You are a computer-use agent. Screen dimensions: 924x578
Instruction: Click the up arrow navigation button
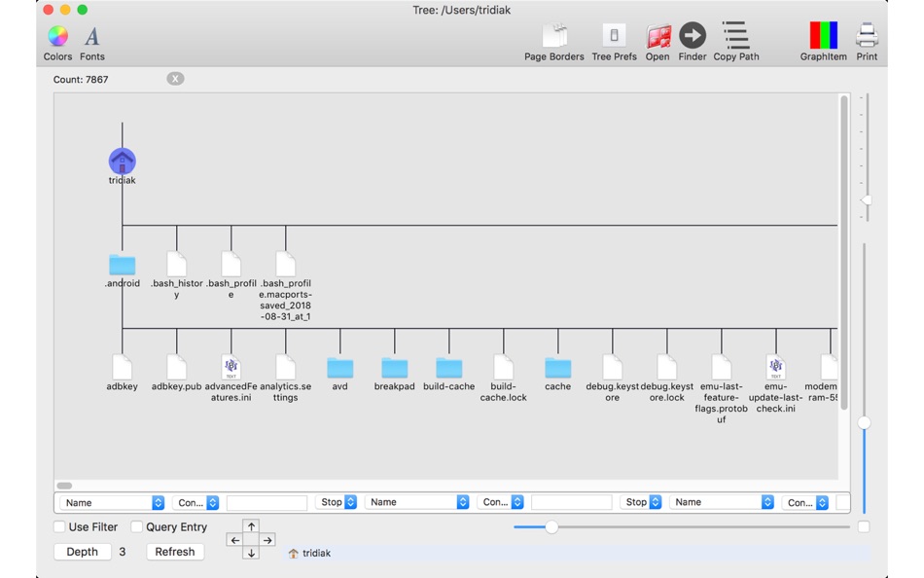click(x=252, y=526)
